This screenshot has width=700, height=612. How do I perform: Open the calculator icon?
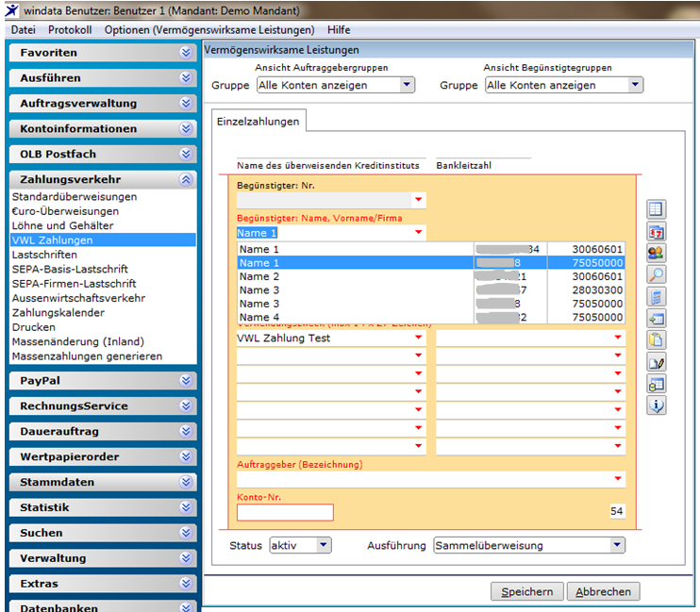(x=657, y=296)
